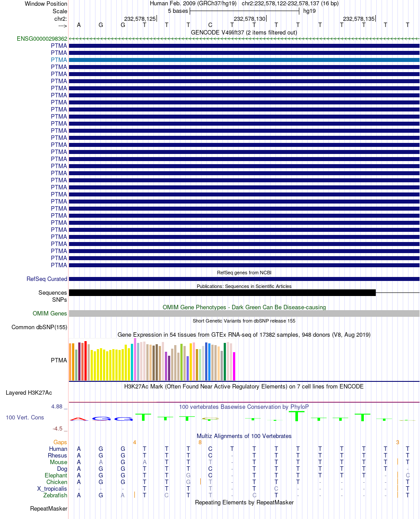The height and width of the screenshot is (519, 420).
Task: Click the RefSeq Curated dark blue bar
Action: 244,279
